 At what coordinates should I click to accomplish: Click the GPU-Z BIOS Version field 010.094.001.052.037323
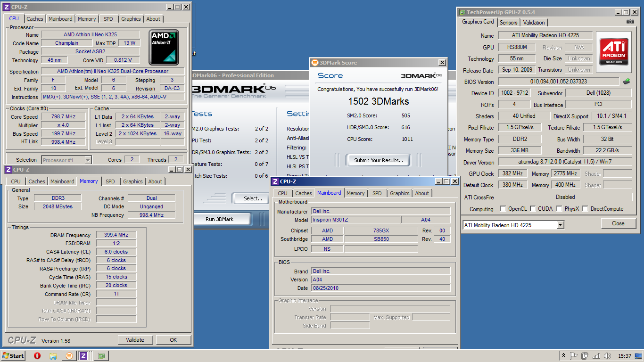click(558, 82)
